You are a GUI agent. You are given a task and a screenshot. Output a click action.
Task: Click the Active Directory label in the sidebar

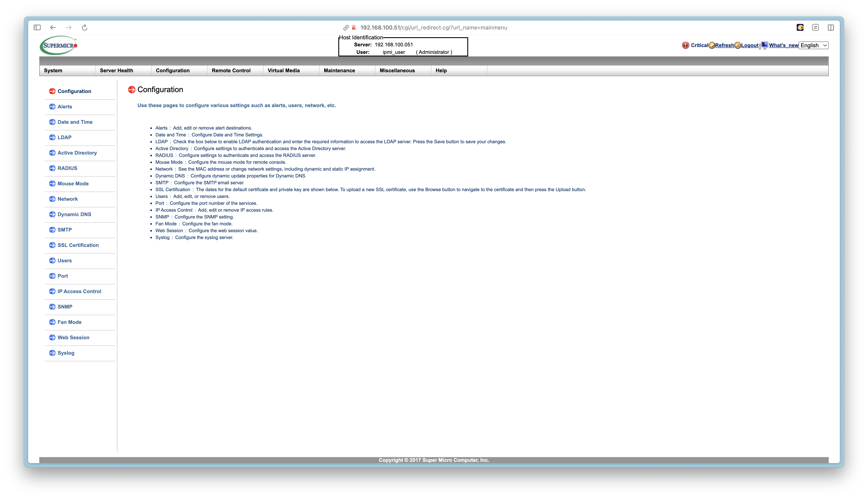point(77,153)
